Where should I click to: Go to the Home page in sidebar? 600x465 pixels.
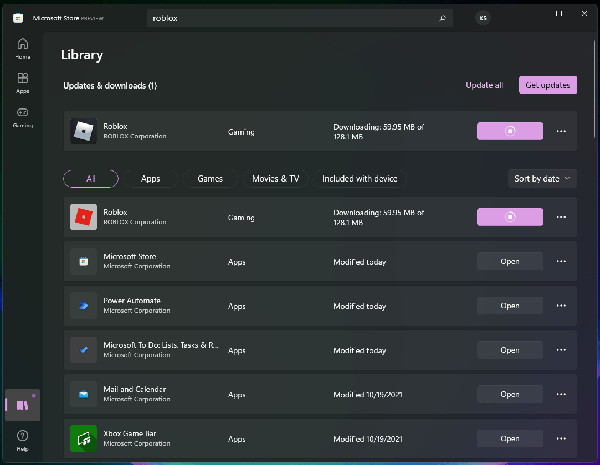tap(23, 49)
